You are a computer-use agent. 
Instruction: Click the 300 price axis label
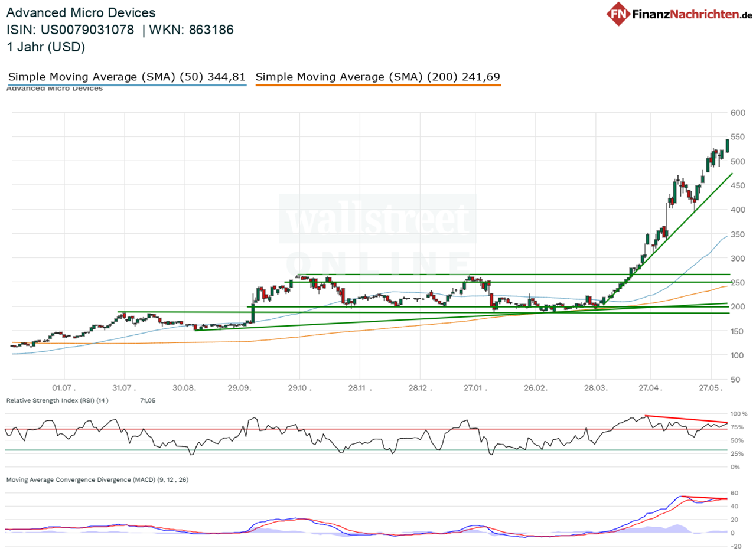click(x=739, y=258)
